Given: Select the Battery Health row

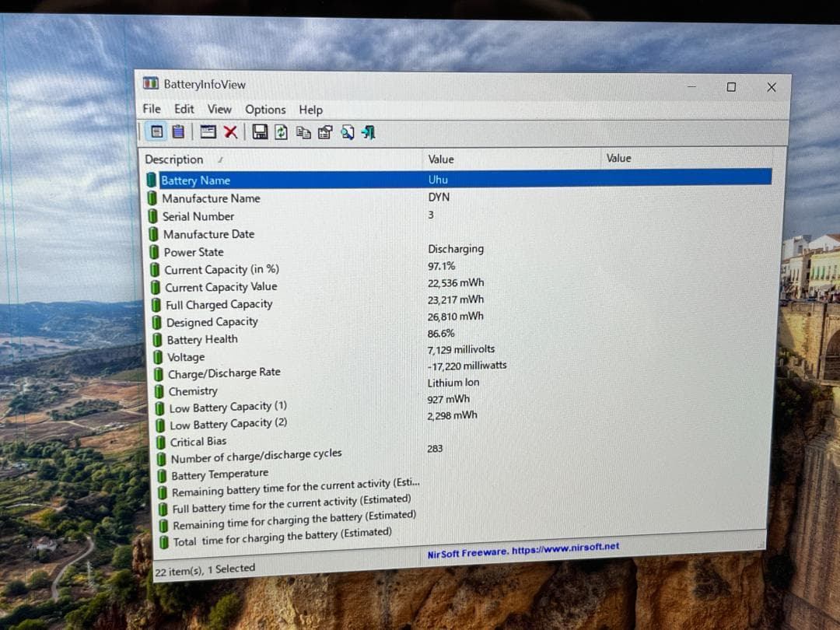Looking at the screenshot, I should pyautogui.click(x=202, y=340).
